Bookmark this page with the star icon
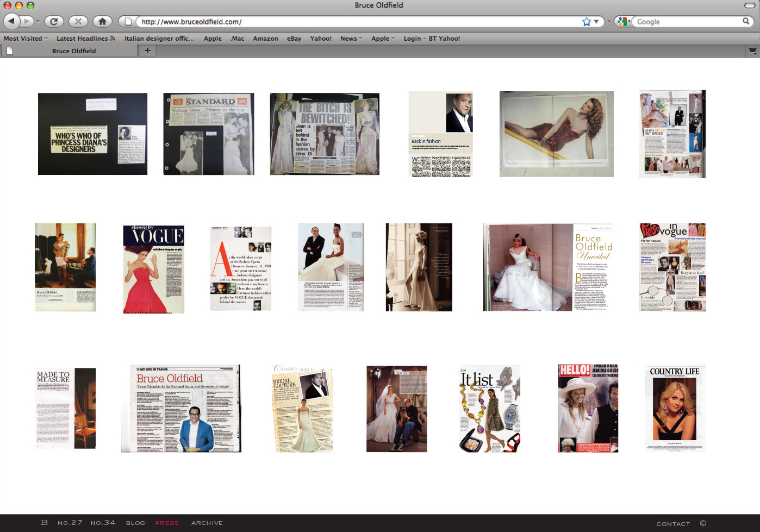Screen dimensions: 760x532 (586, 22)
